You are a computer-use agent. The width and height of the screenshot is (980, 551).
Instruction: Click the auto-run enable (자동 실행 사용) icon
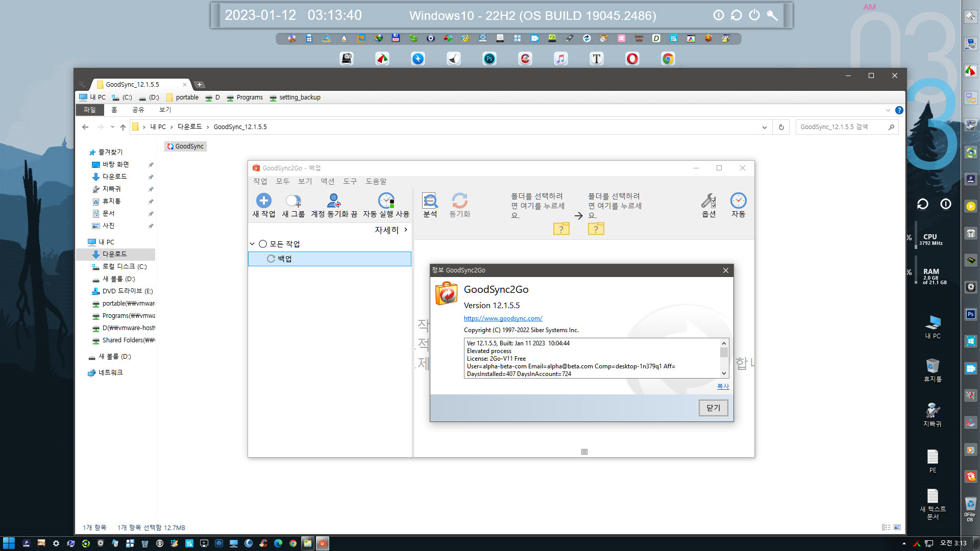coord(386,201)
